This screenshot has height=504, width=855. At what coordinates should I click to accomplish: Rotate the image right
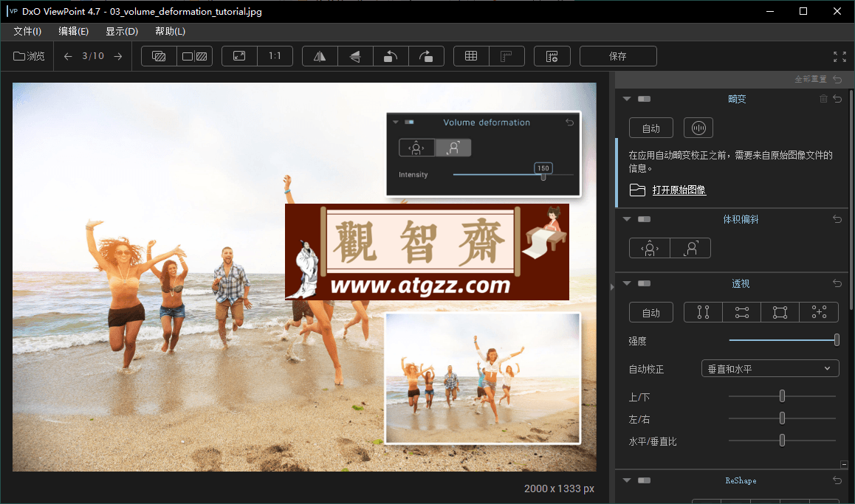coord(427,56)
